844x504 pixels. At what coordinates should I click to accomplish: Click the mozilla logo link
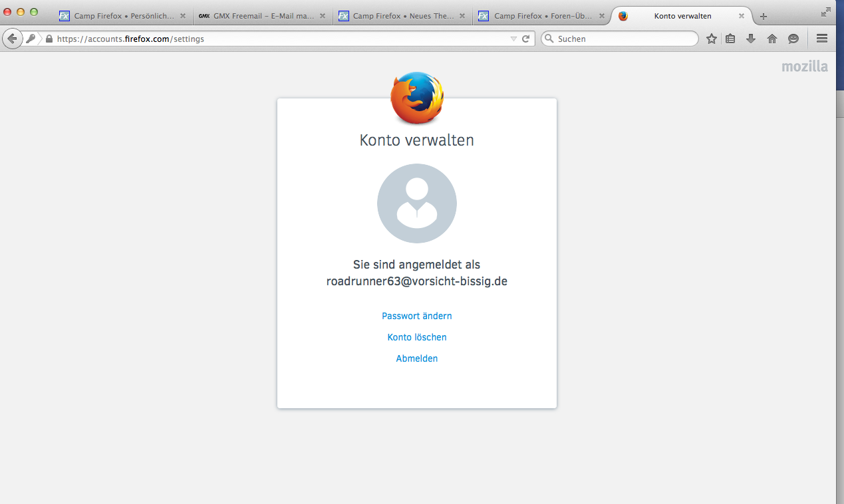[x=805, y=66]
